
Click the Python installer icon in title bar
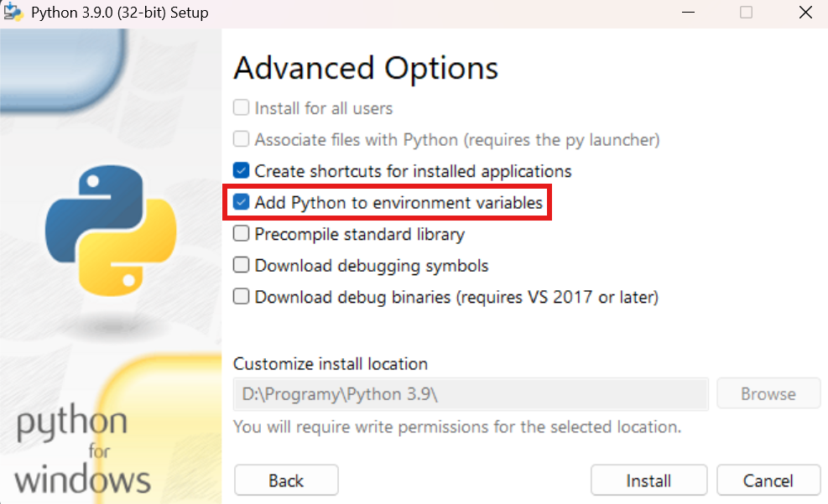pos(13,13)
